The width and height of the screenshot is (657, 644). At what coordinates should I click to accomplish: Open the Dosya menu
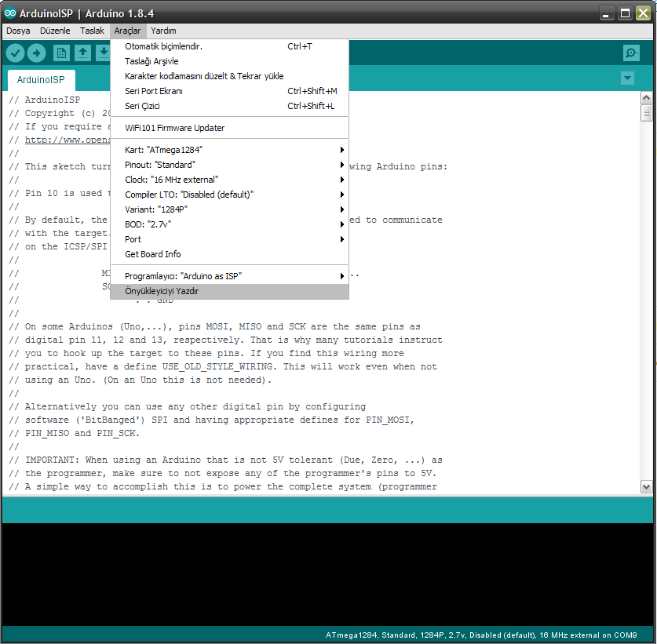pyautogui.click(x=18, y=31)
